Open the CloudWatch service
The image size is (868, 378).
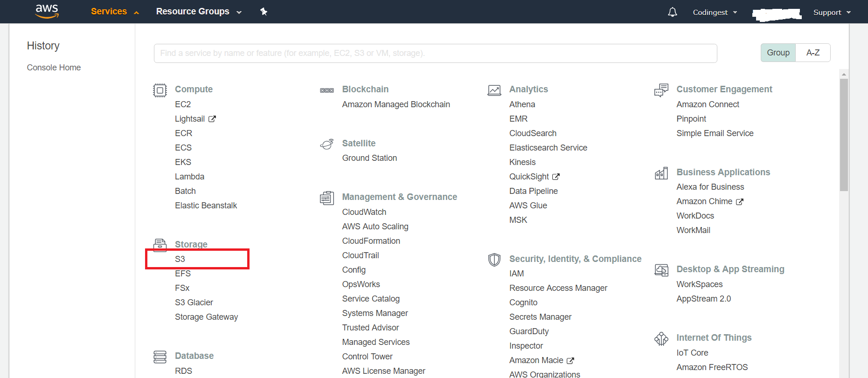coord(364,212)
